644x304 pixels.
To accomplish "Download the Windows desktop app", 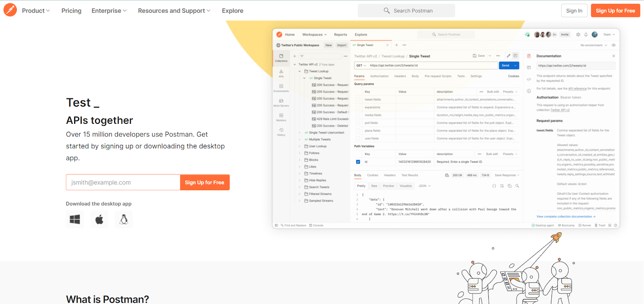I will tap(75, 219).
